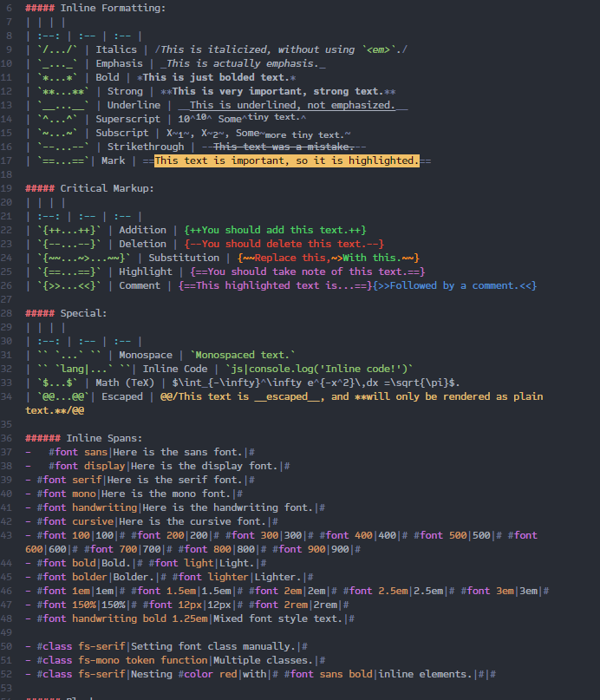Image resolution: width=600 pixels, height=700 pixels.
Task: Click the struck-through text 'This text was a mistake.'
Action: coord(284,147)
